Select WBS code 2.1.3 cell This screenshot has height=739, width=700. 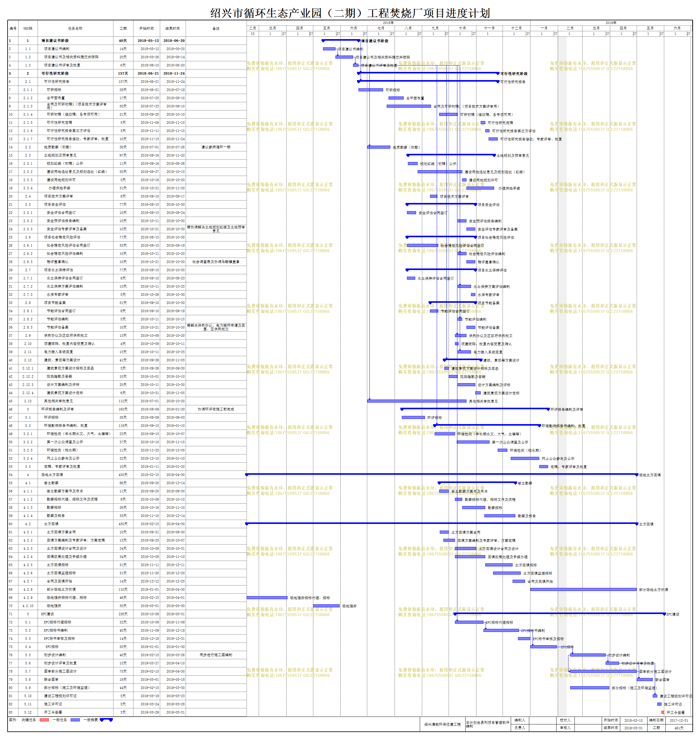coord(28,106)
